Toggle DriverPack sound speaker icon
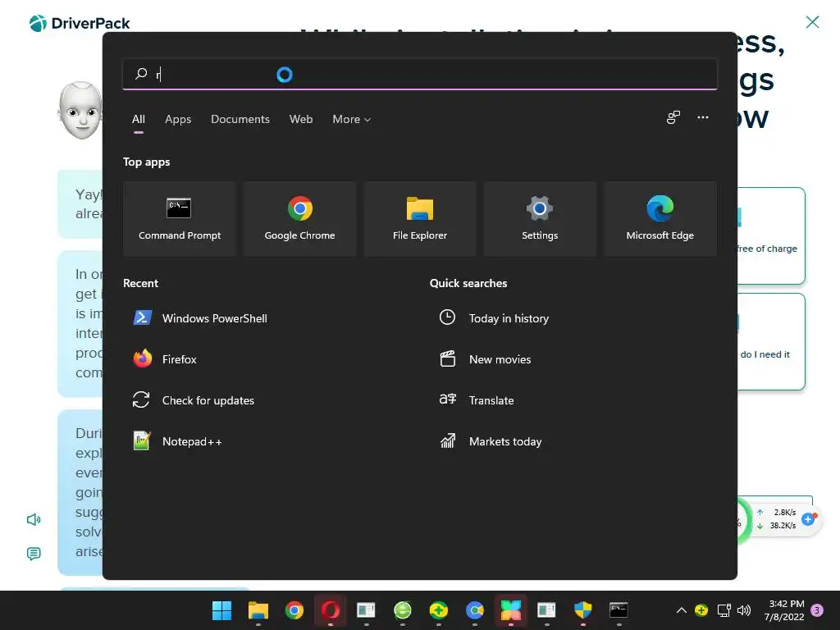Screen dimensions: 840x630 34,519
